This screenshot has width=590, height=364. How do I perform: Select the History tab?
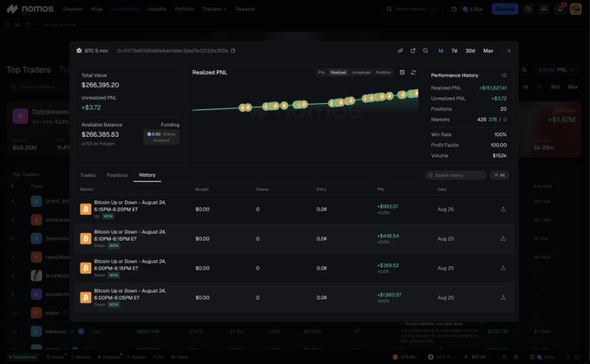(x=147, y=175)
